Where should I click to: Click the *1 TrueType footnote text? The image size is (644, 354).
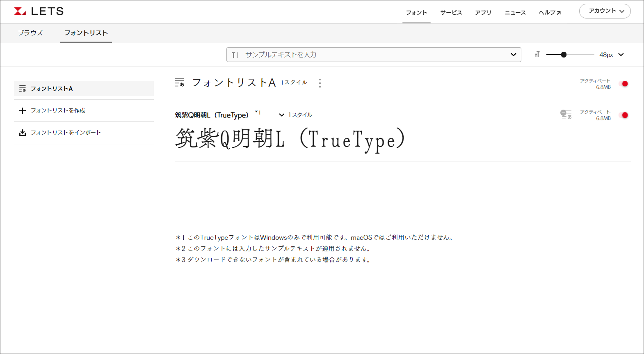[314, 237]
